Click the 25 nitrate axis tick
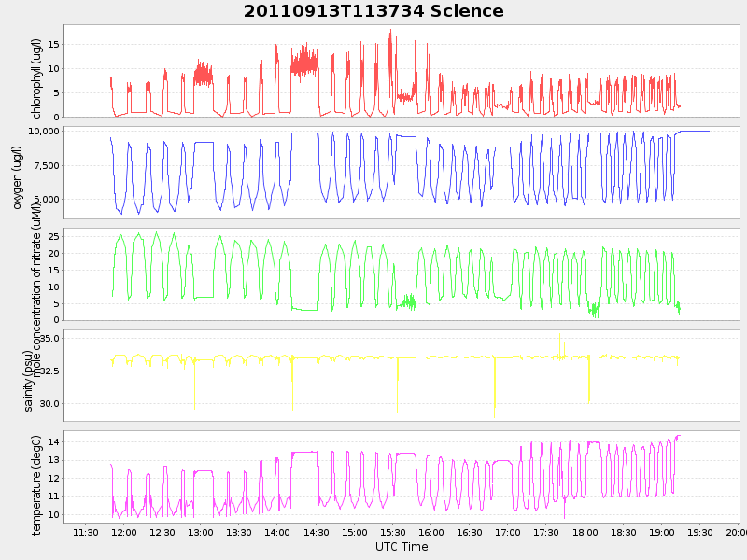The width and height of the screenshot is (747, 560). (53, 236)
